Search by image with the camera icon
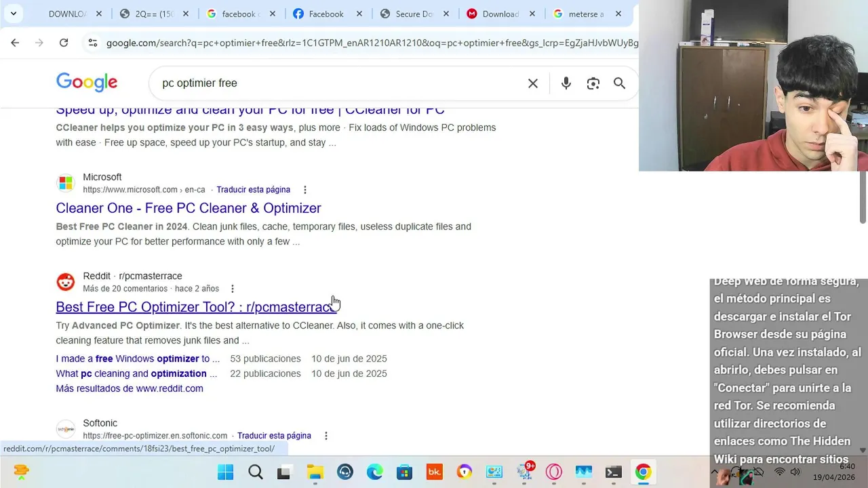Viewport: 868px width, 488px height. pos(593,83)
